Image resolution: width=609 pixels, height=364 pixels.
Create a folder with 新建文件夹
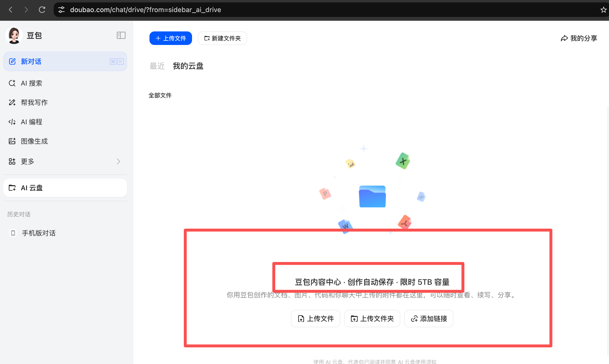[x=222, y=38]
